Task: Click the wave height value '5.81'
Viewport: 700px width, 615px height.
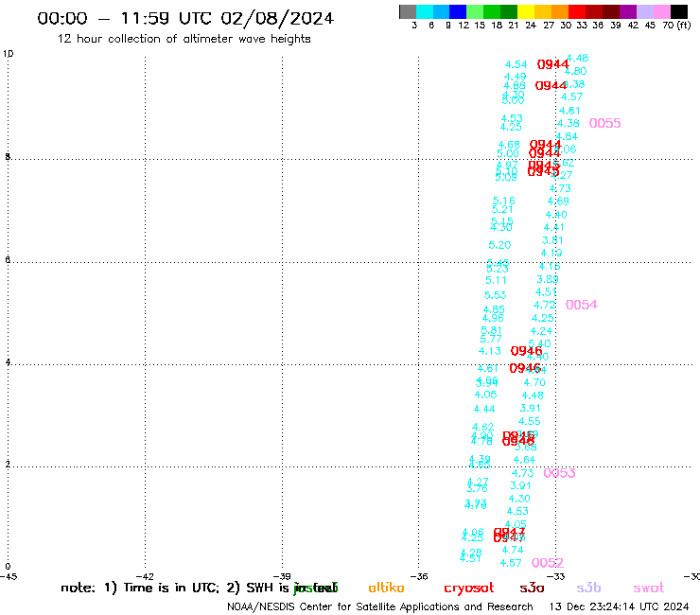Action: [492, 330]
